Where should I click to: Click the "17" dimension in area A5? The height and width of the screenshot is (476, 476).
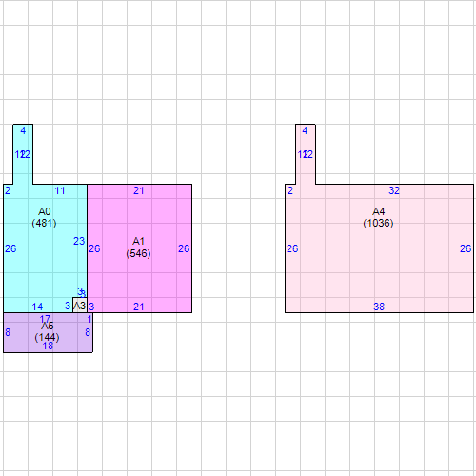point(45,318)
